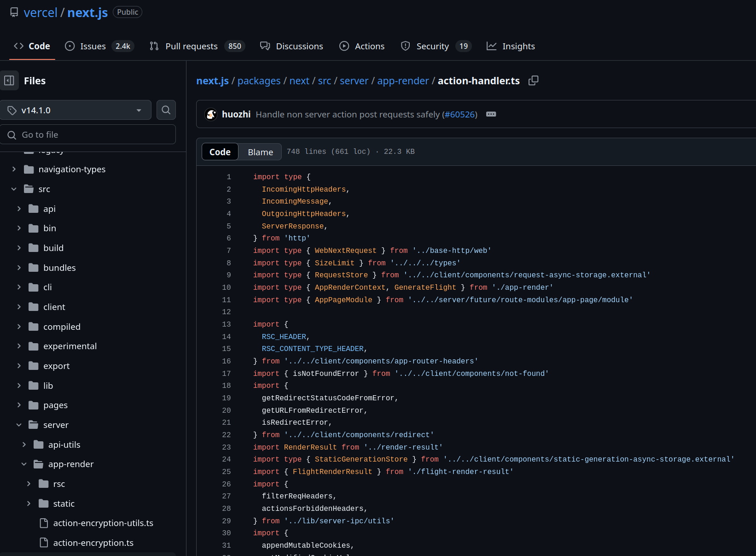Expand the experimental folder chevron
The width and height of the screenshot is (756, 556).
pyautogui.click(x=19, y=346)
